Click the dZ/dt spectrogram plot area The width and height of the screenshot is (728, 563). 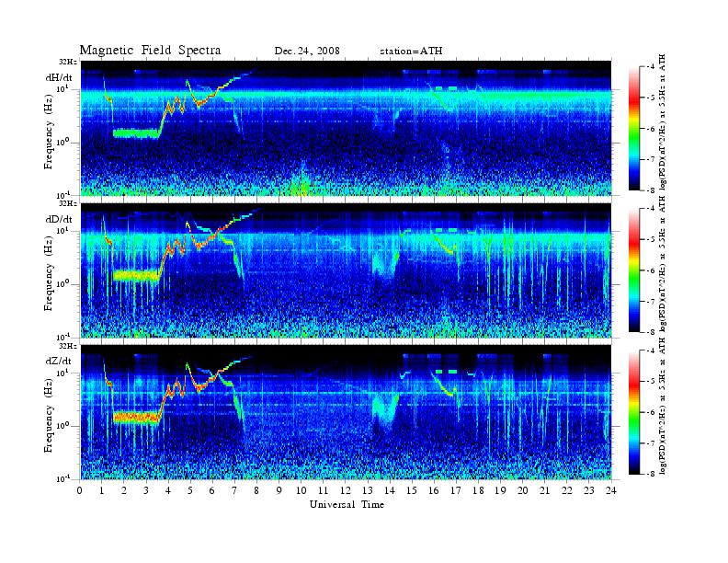[347, 412]
